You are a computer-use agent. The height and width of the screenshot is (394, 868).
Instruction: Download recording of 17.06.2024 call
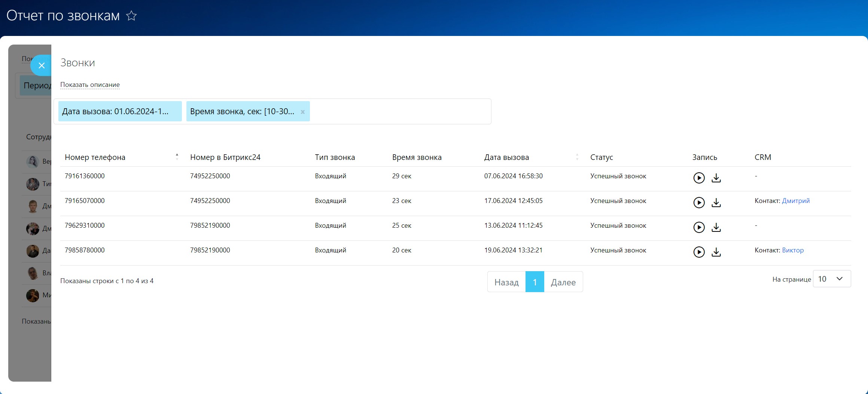tap(716, 203)
